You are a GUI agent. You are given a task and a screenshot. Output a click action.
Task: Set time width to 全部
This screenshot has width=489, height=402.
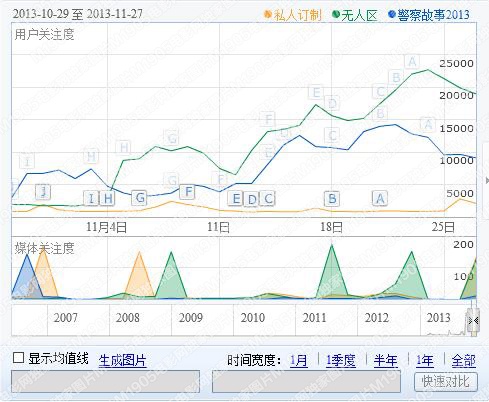(x=463, y=360)
